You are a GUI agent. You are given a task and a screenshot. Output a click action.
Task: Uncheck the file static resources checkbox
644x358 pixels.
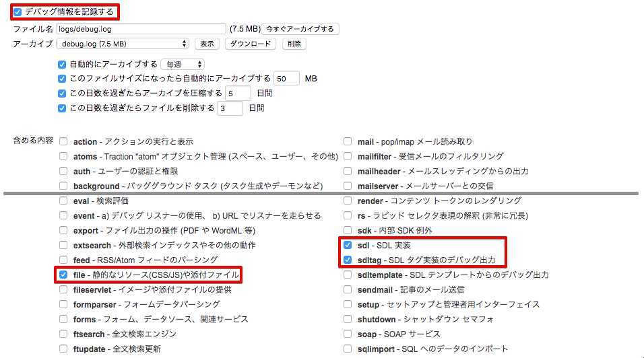[63, 275]
